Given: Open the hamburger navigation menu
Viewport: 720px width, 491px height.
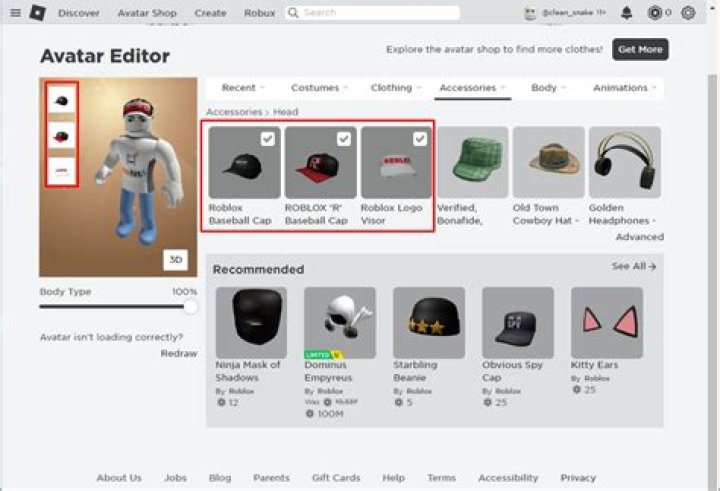Looking at the screenshot, I should [x=15, y=13].
